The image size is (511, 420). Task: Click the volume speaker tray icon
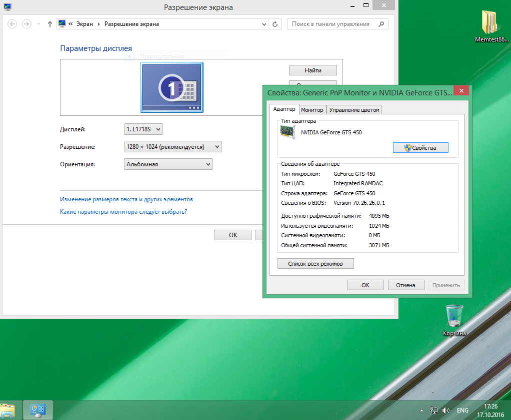tap(446, 411)
